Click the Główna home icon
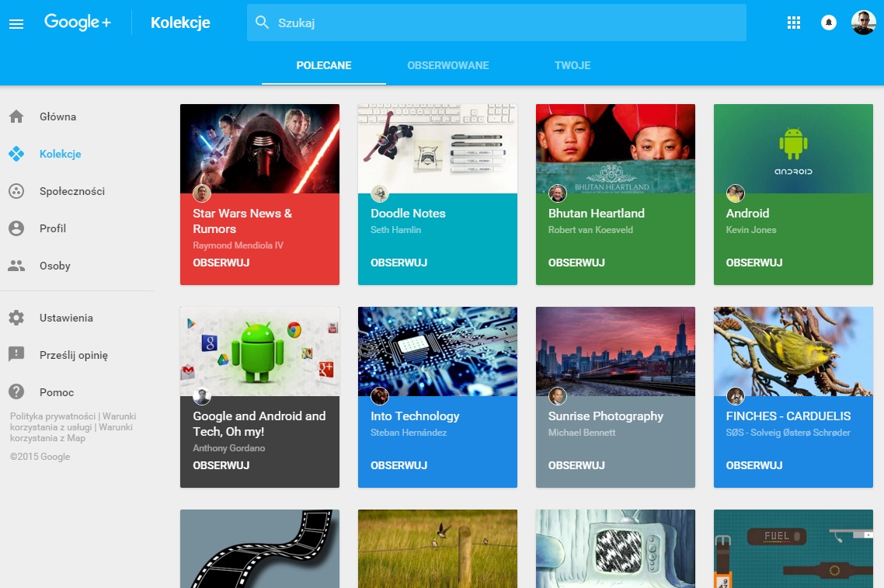The height and width of the screenshot is (588, 884). [x=16, y=117]
